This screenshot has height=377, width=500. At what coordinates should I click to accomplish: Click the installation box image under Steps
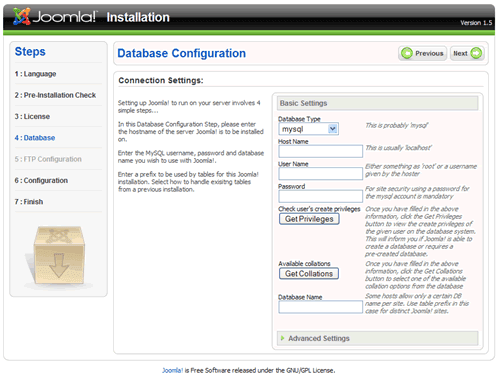point(57,255)
